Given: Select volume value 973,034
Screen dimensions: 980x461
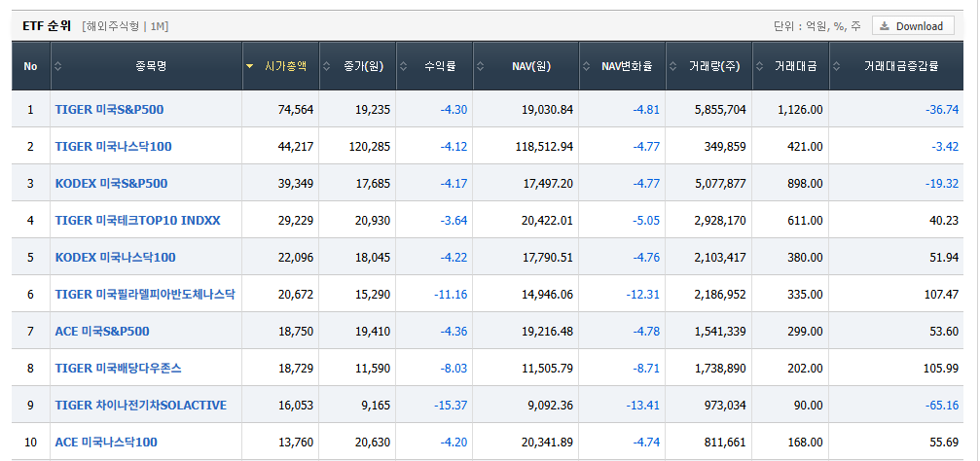Looking at the screenshot, I should coord(725,405).
